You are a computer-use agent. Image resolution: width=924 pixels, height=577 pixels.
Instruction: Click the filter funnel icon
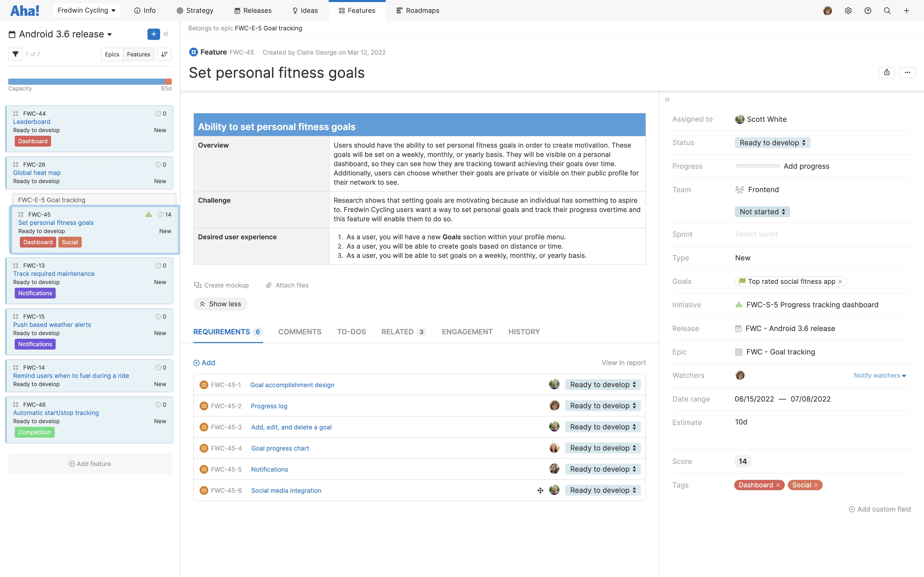[x=15, y=54]
